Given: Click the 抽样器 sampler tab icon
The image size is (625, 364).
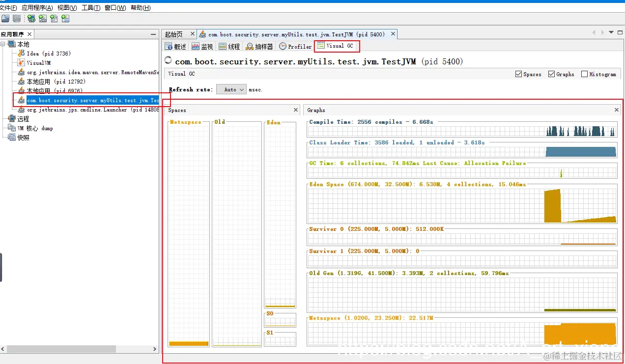Looking at the screenshot, I should [x=250, y=46].
